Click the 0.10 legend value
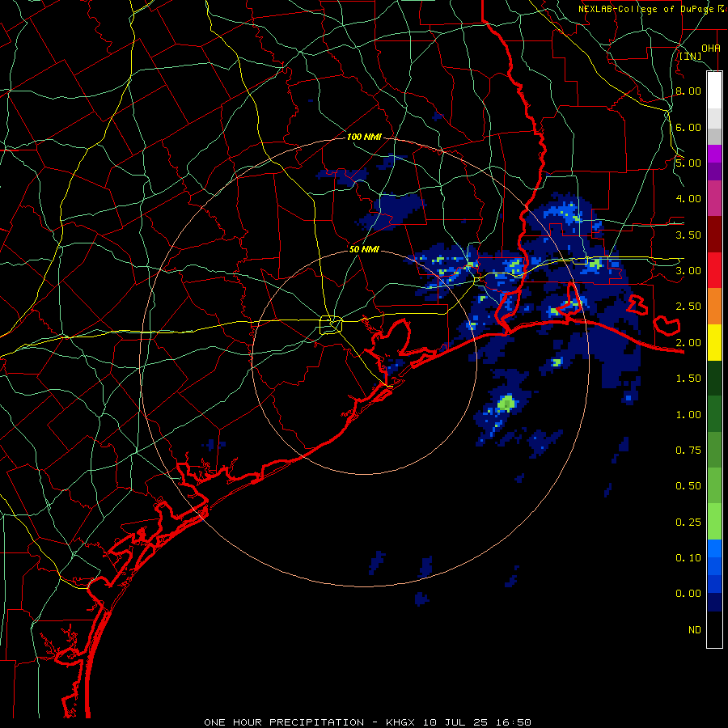Screen dimensions: 728x728 pos(688,558)
